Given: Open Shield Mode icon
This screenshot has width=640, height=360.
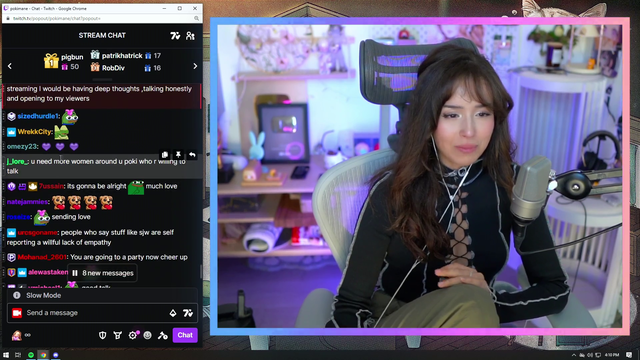Looking at the screenshot, I should 102,335.
